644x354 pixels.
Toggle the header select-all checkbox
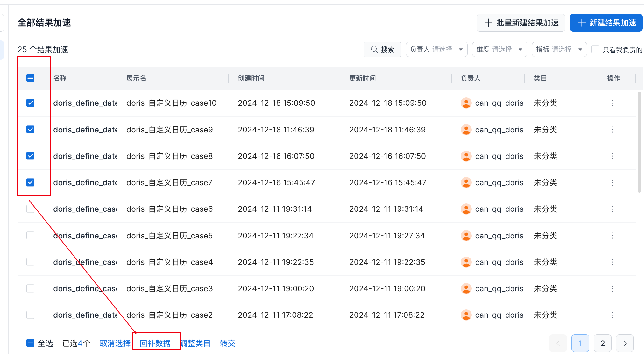(30, 78)
